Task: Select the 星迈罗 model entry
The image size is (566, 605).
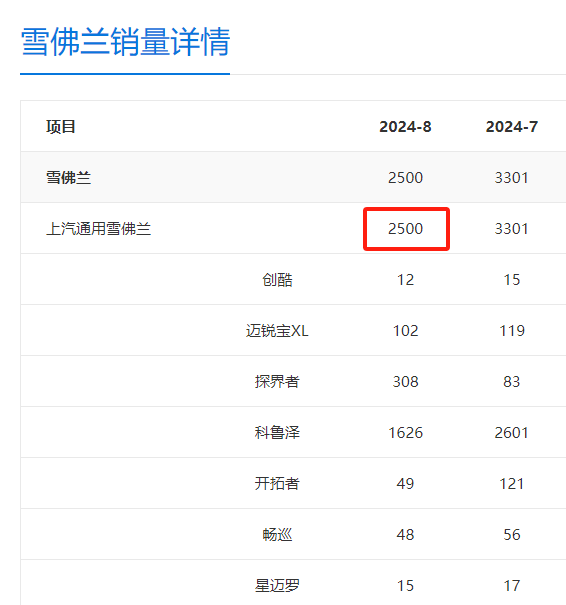Action: (277, 585)
